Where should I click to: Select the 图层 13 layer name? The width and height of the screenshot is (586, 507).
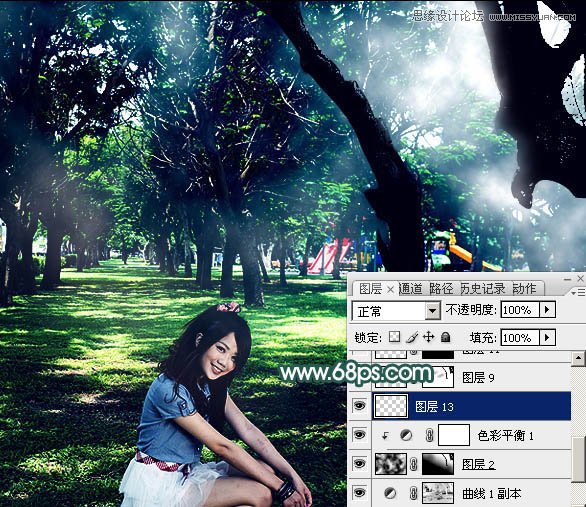tap(434, 406)
